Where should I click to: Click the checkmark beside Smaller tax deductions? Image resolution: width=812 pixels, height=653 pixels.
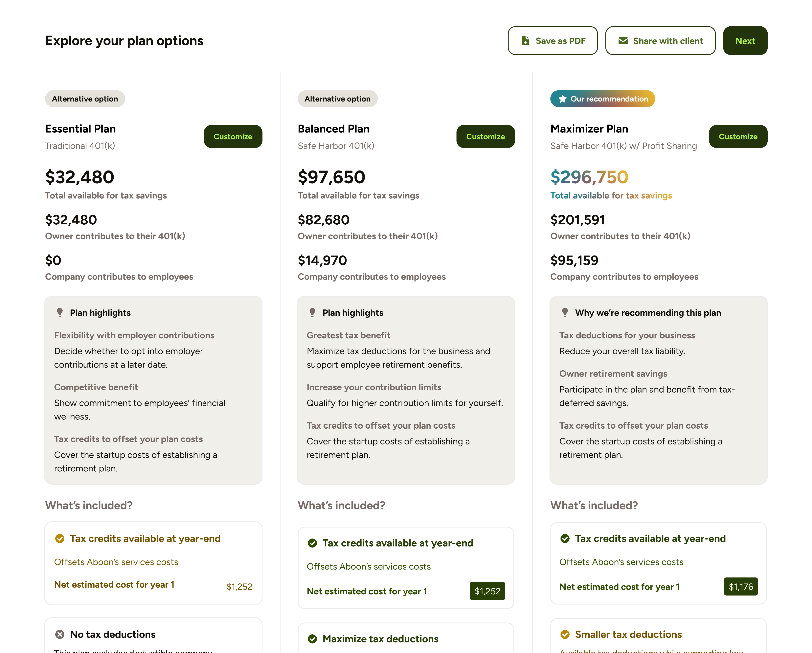click(x=565, y=635)
